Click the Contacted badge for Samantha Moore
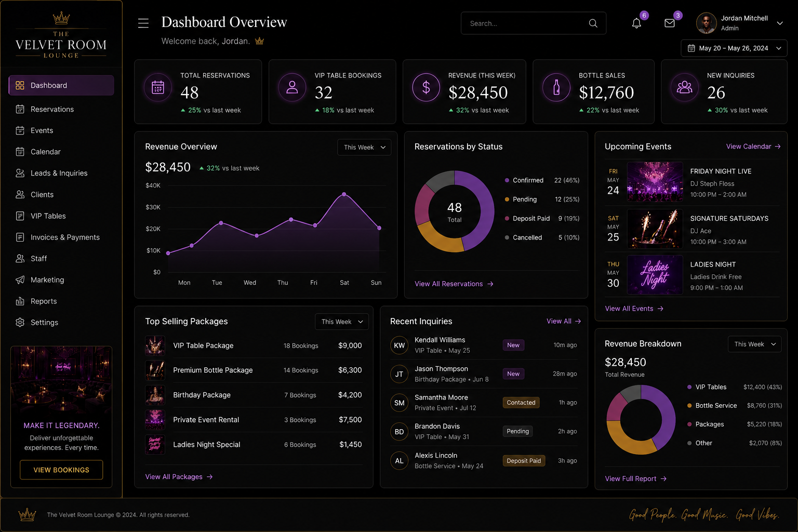798x532 pixels. pos(521,403)
